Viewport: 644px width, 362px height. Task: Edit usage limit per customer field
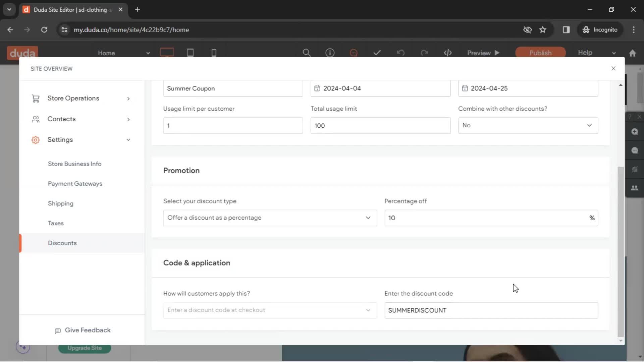(x=233, y=126)
